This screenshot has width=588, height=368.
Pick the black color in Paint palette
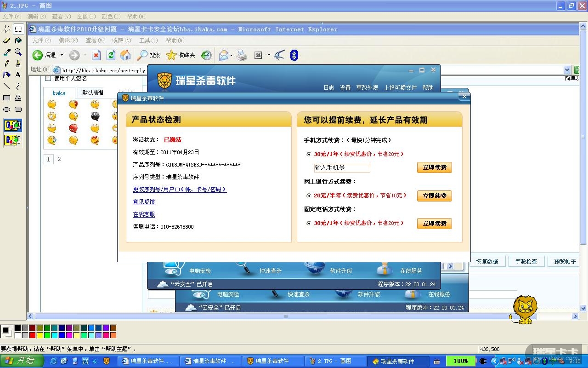[17, 328]
